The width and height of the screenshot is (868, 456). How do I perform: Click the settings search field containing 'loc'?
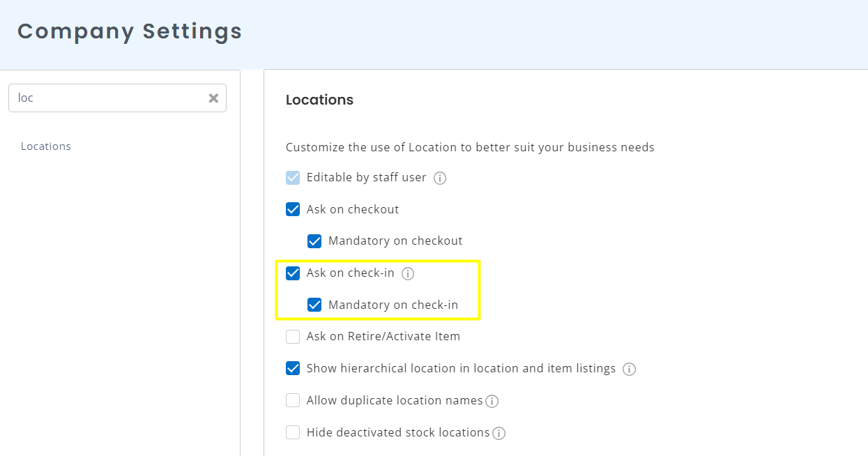[117, 98]
